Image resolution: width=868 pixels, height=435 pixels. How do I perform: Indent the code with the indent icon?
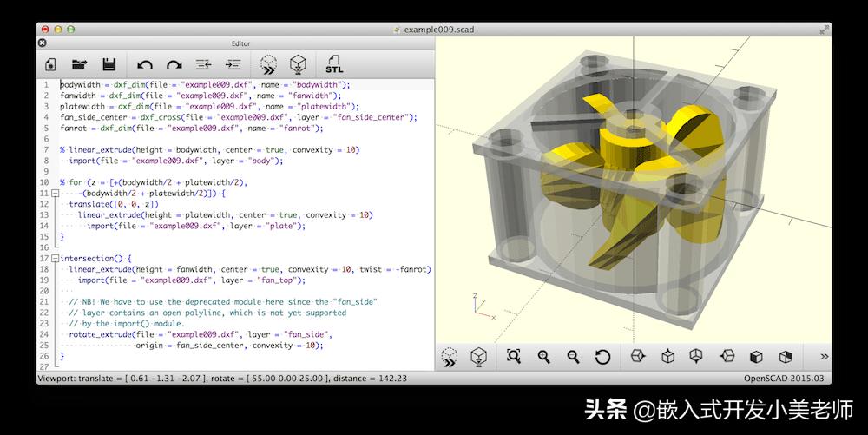click(233, 65)
